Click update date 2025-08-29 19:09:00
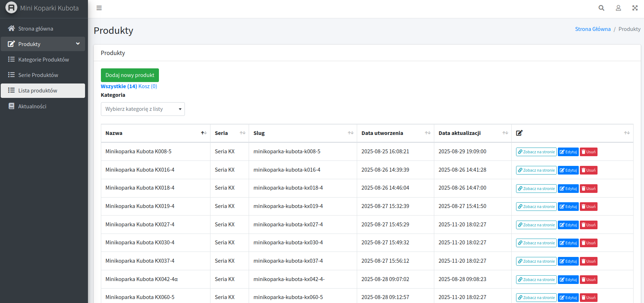 pyautogui.click(x=462, y=151)
